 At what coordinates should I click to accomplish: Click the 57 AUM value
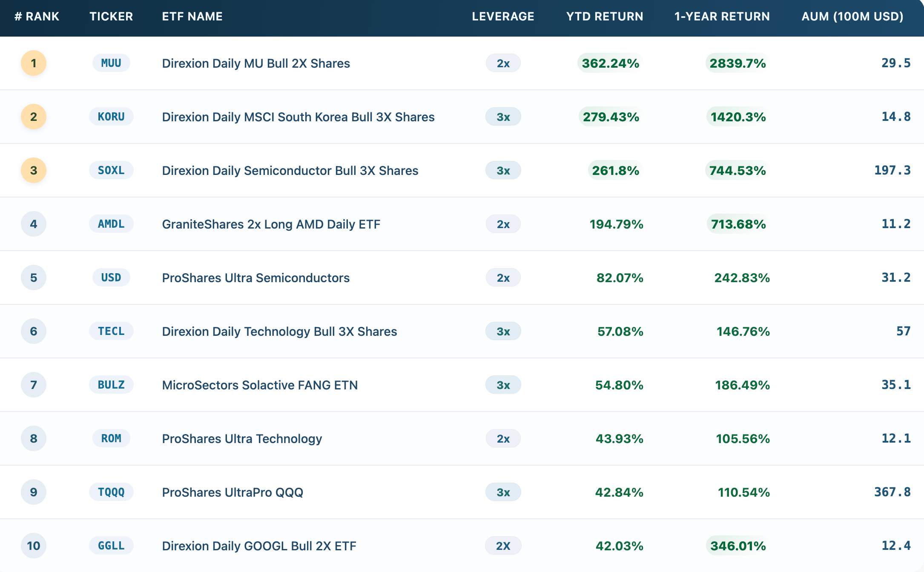pyautogui.click(x=903, y=331)
